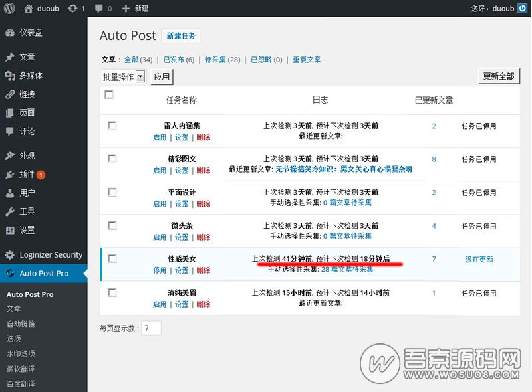Open 28 篇文章待采集 link for 性感美女
The height and width of the screenshot is (392, 532).
point(347,270)
